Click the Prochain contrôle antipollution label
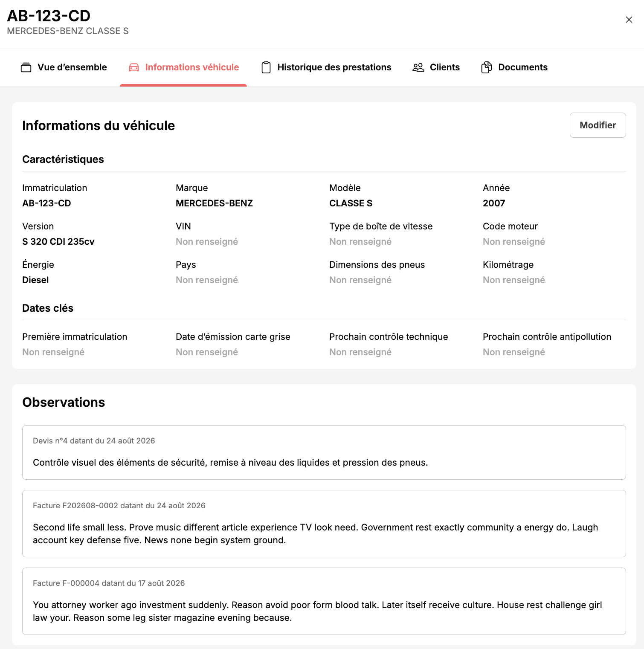644x649 pixels. [547, 336]
